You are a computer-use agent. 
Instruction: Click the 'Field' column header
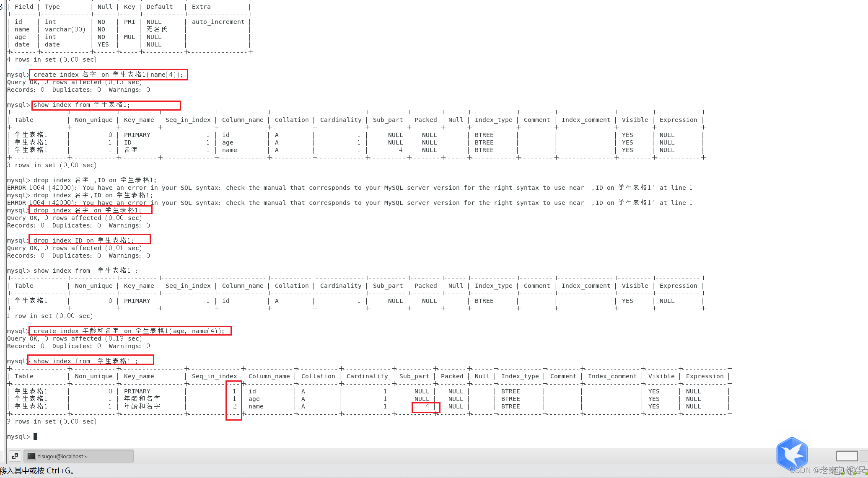[x=24, y=7]
